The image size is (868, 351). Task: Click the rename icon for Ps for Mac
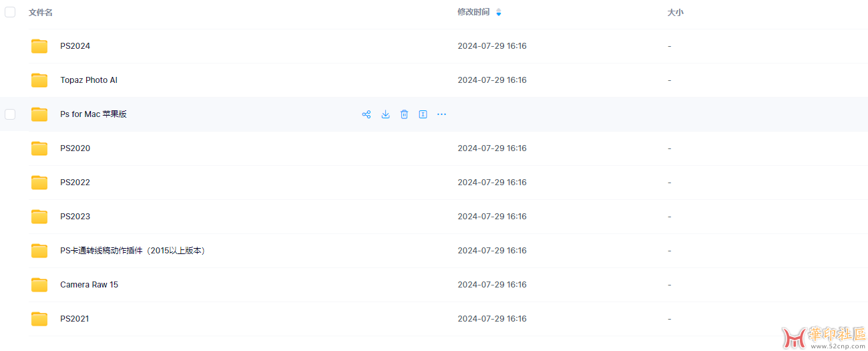click(x=423, y=114)
